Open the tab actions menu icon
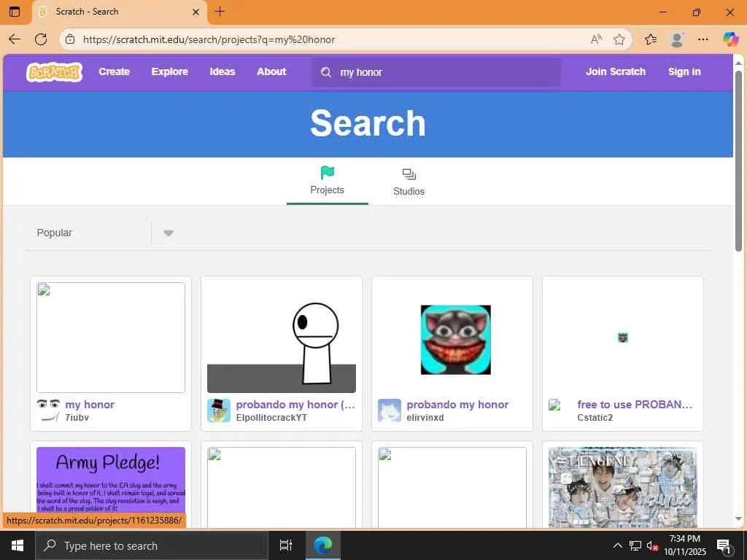Image resolution: width=747 pixels, height=560 pixels. pos(15,12)
